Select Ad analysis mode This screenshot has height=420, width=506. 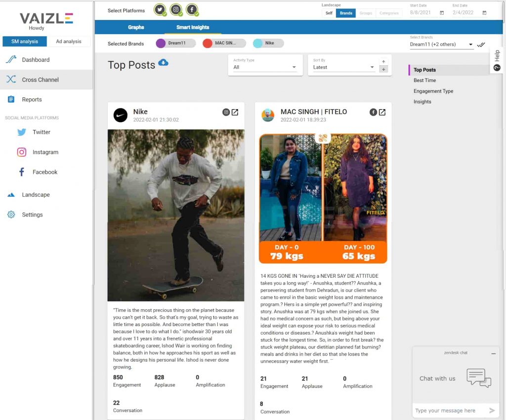(x=68, y=42)
